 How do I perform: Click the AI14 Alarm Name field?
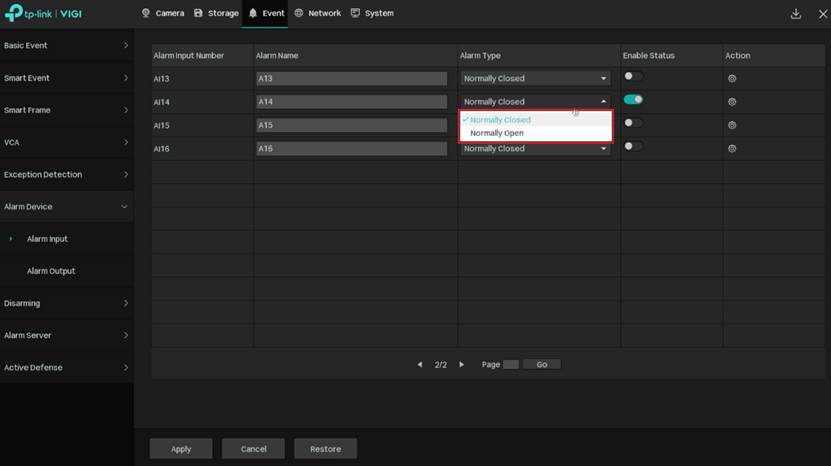tap(351, 102)
